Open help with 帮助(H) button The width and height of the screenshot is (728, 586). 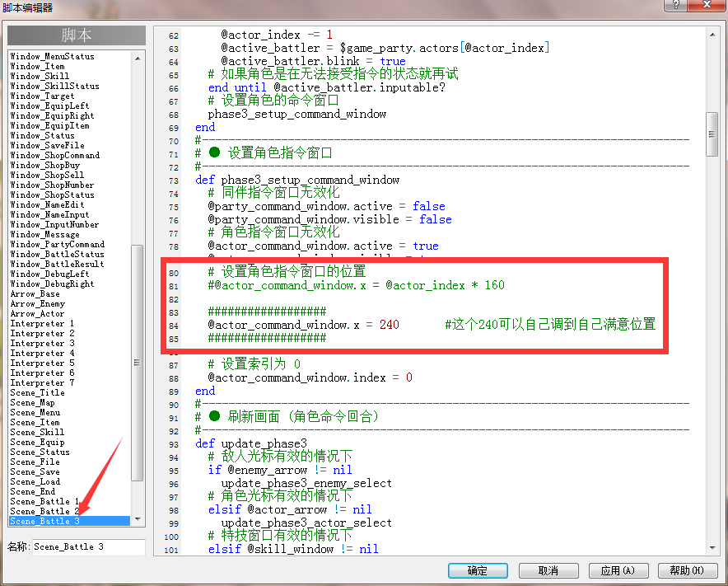pyautogui.click(x=687, y=570)
